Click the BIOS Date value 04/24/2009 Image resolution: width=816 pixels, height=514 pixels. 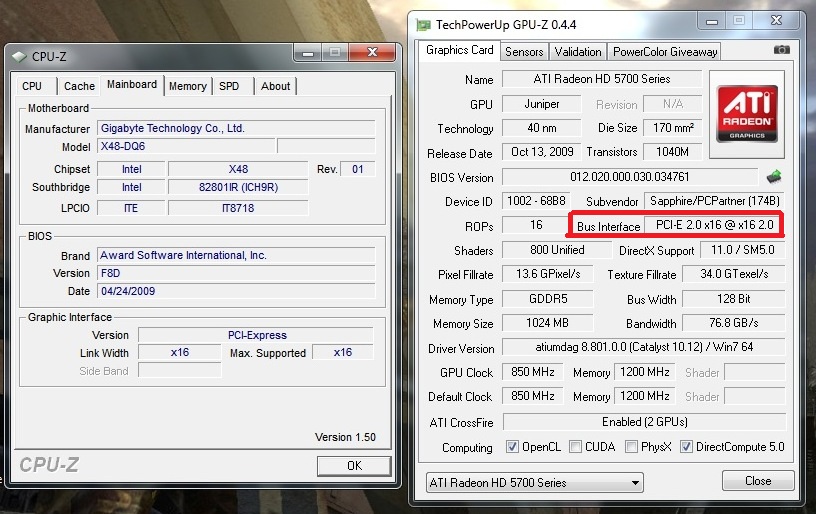(x=236, y=291)
